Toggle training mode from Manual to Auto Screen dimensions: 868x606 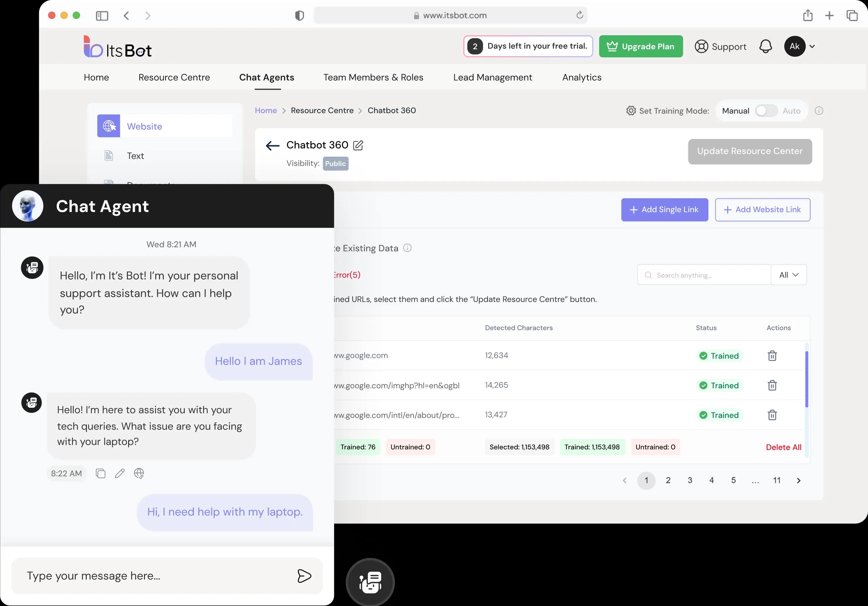point(766,111)
